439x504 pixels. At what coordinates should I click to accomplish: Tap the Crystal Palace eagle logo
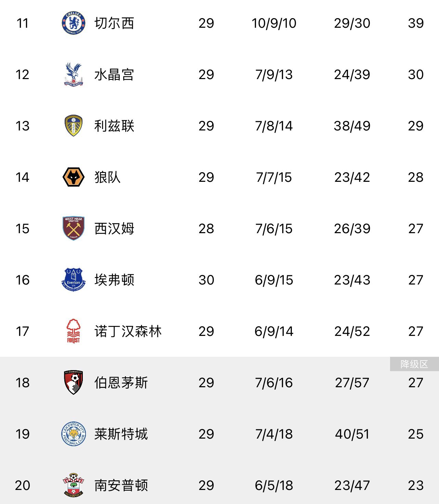coord(73,74)
